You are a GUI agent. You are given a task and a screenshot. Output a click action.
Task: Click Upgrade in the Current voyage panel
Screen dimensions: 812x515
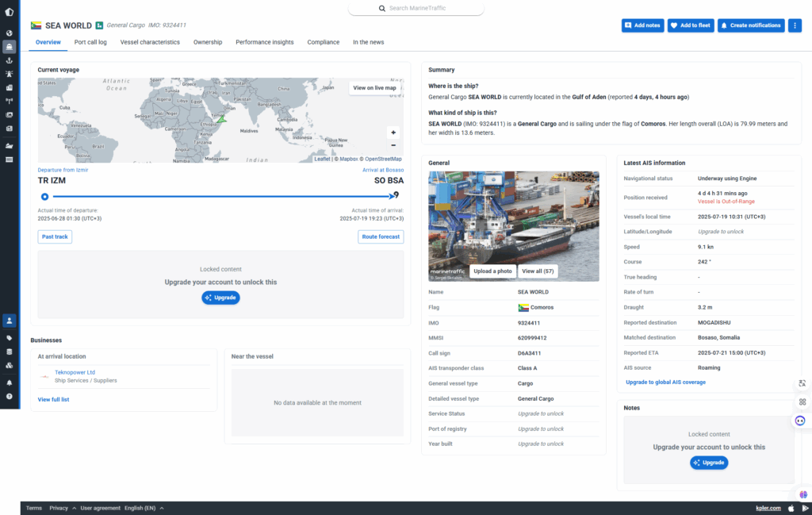[x=220, y=298]
